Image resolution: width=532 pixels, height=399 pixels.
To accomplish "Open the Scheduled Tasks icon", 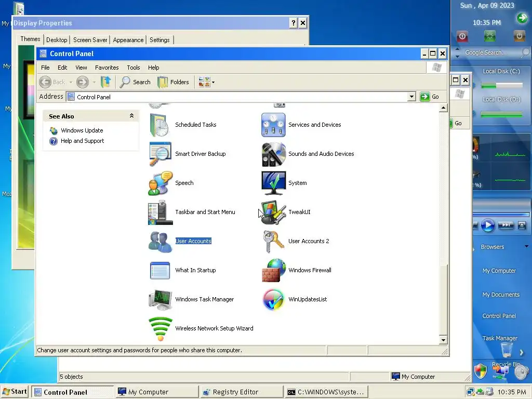I will point(159,125).
